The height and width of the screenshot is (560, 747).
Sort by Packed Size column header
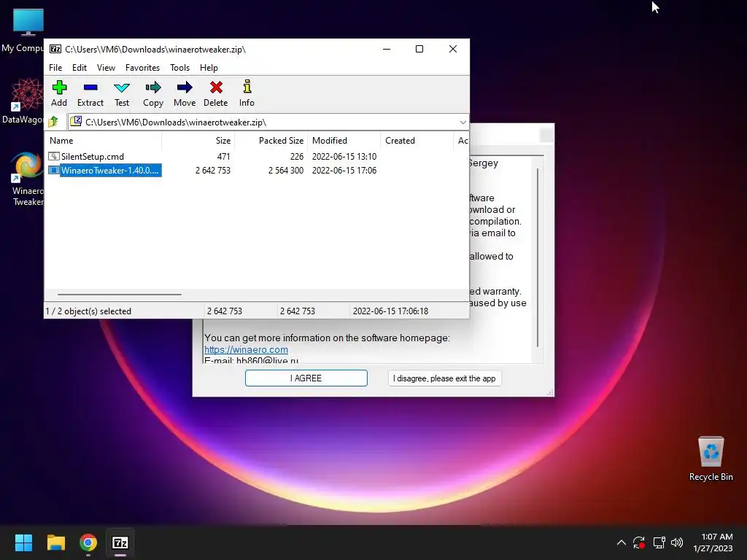[x=271, y=141]
